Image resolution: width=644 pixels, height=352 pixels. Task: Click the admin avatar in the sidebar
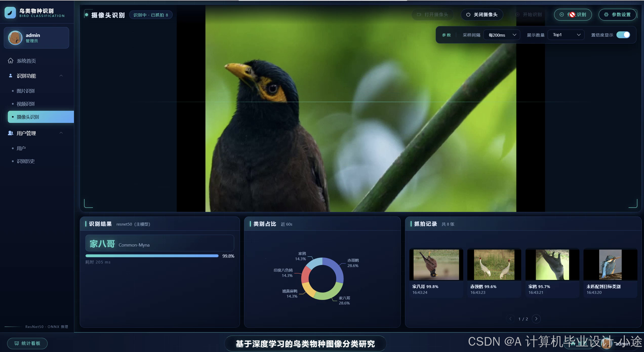tap(15, 38)
